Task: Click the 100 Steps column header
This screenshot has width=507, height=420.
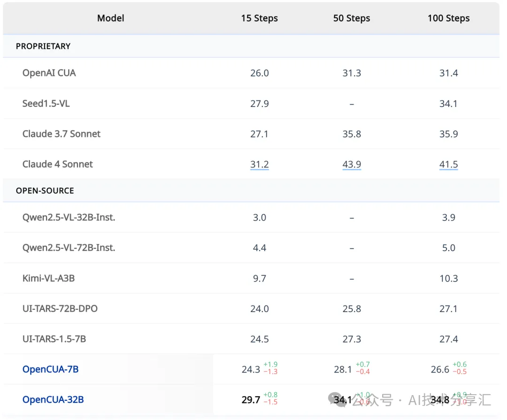Action: (448, 18)
